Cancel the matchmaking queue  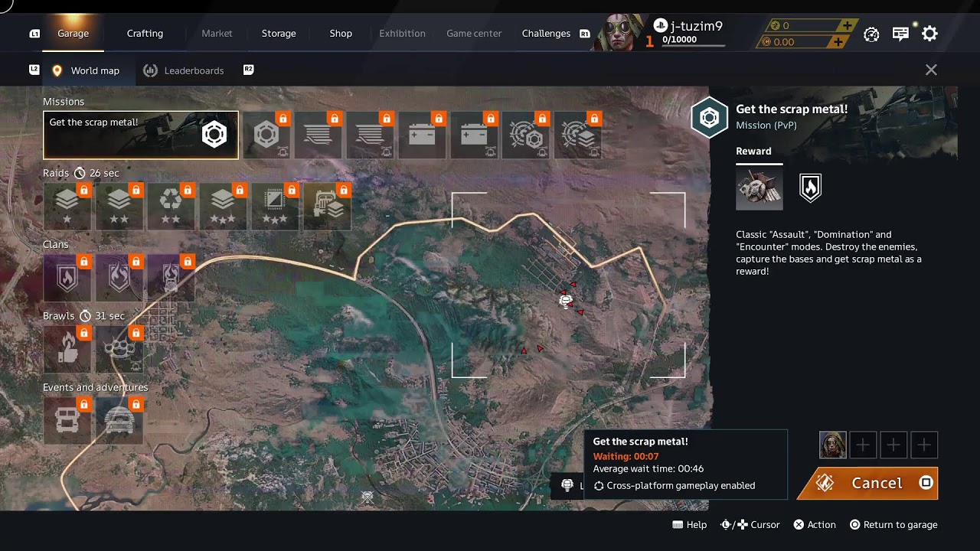(x=867, y=484)
